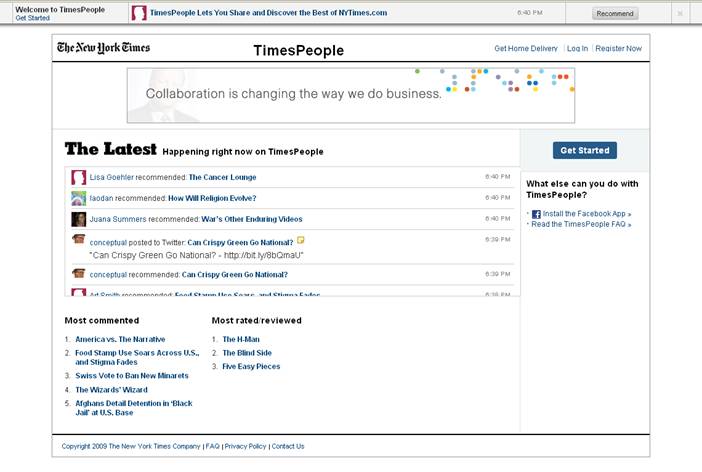Open Juana Summers' profile link

pos(118,219)
